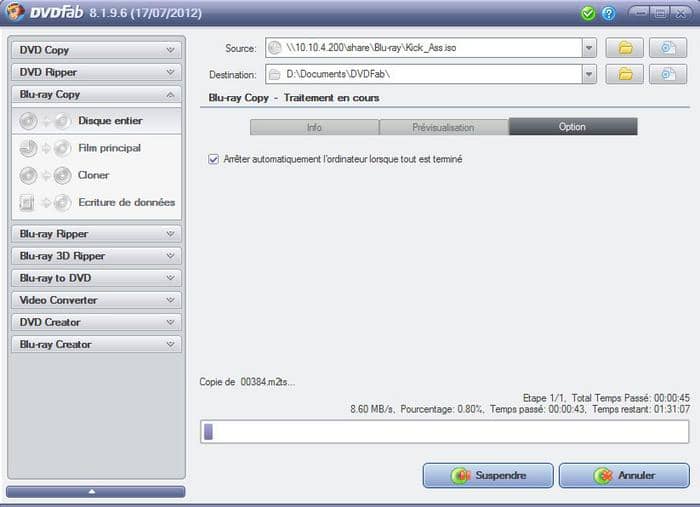Click 'Total Temps Passé: 00:00:45' text
The image size is (700, 507).
coord(631,398)
